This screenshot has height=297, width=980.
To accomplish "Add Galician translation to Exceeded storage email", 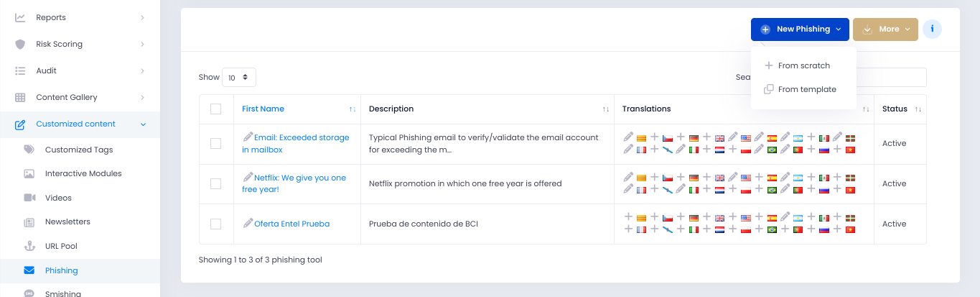I will tap(655, 149).
